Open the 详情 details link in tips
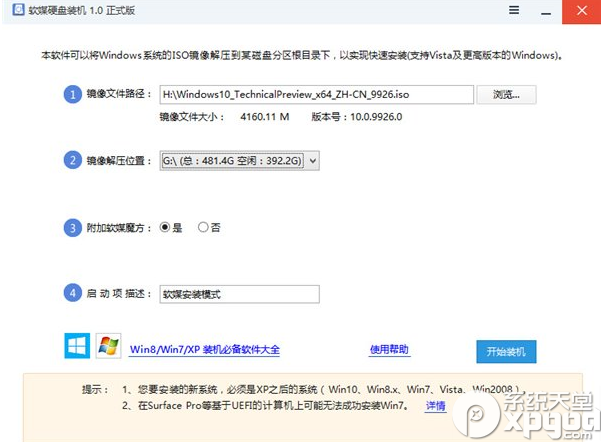The image size is (601, 442). (435, 406)
